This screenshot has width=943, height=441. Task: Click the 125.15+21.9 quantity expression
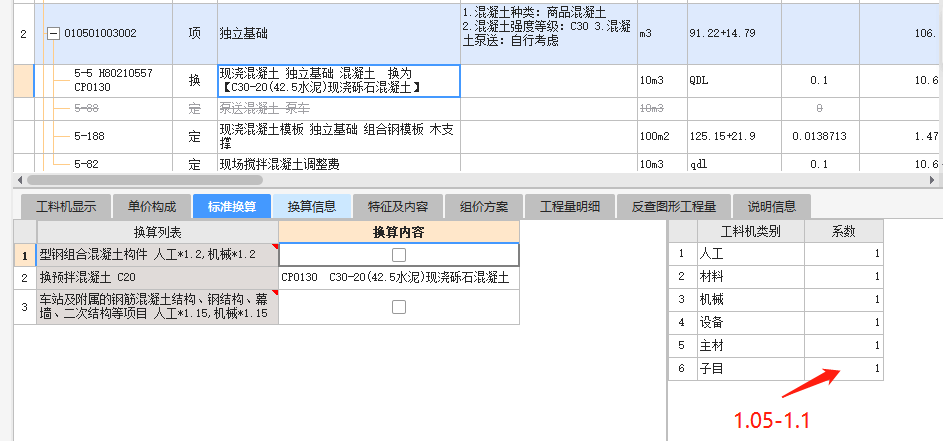click(x=722, y=137)
